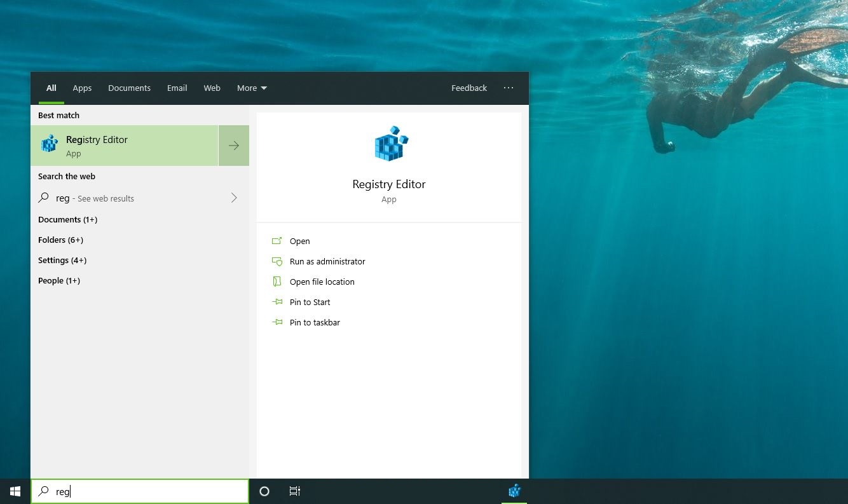
Task: Expand the reg web results chevron
Action: pyautogui.click(x=234, y=198)
